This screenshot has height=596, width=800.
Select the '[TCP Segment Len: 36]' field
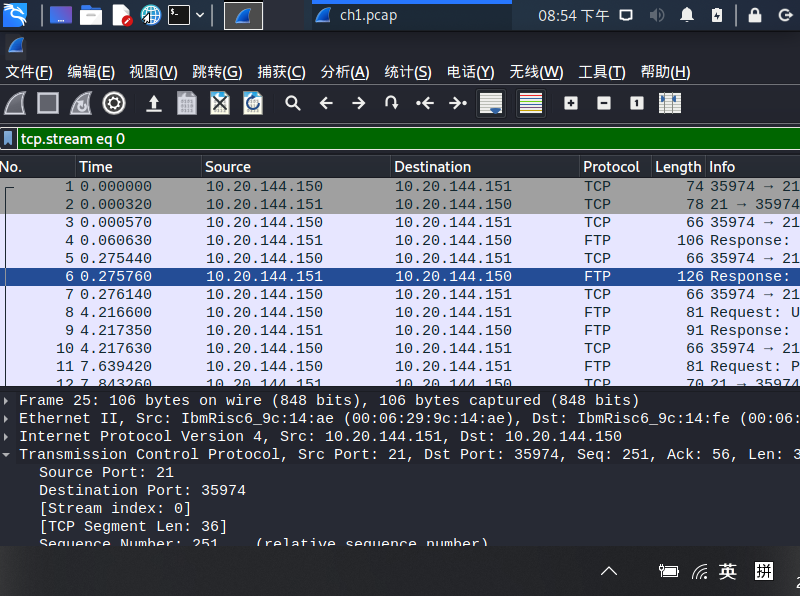[133, 527]
